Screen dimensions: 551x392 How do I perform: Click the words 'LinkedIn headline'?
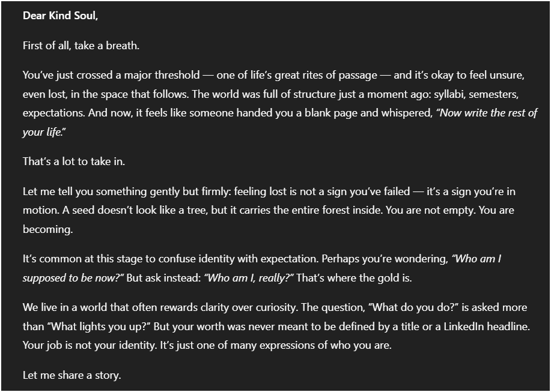[x=486, y=327]
